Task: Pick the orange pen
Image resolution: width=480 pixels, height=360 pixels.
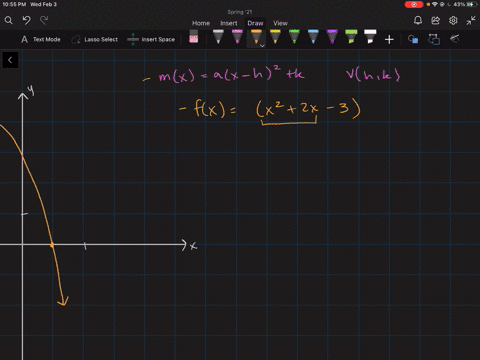Action: pos(256,37)
